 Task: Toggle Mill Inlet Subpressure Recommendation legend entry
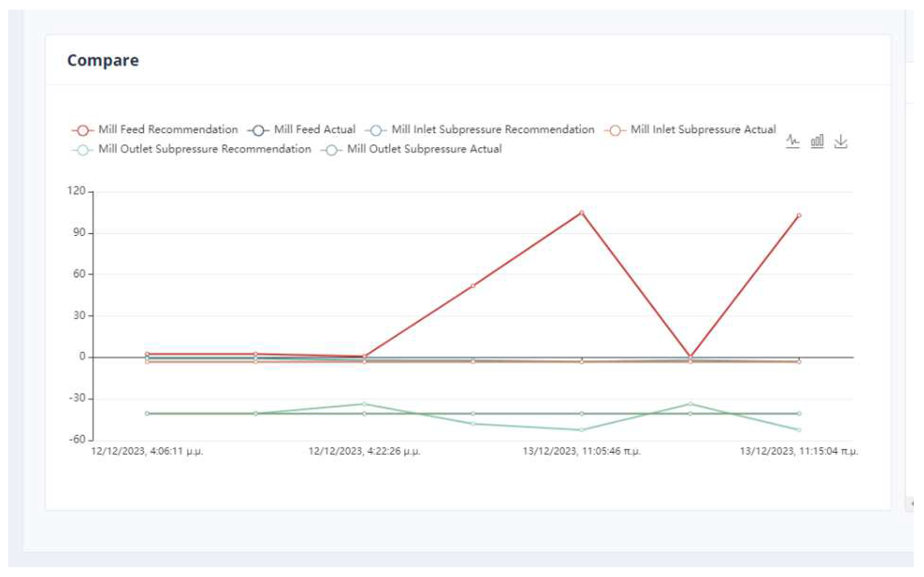tap(480, 130)
